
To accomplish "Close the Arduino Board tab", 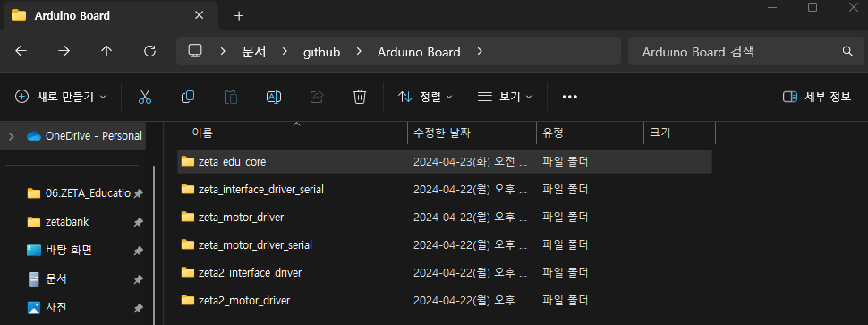I will pyautogui.click(x=200, y=15).
